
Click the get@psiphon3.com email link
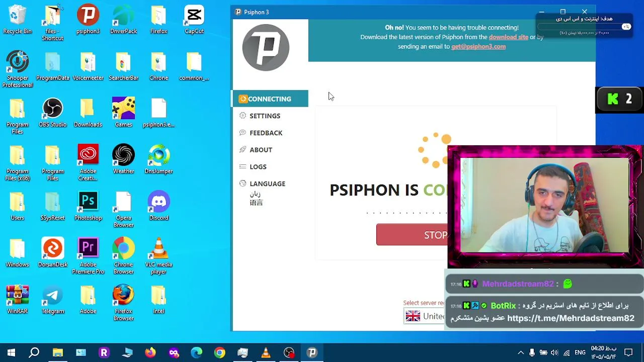tap(478, 46)
